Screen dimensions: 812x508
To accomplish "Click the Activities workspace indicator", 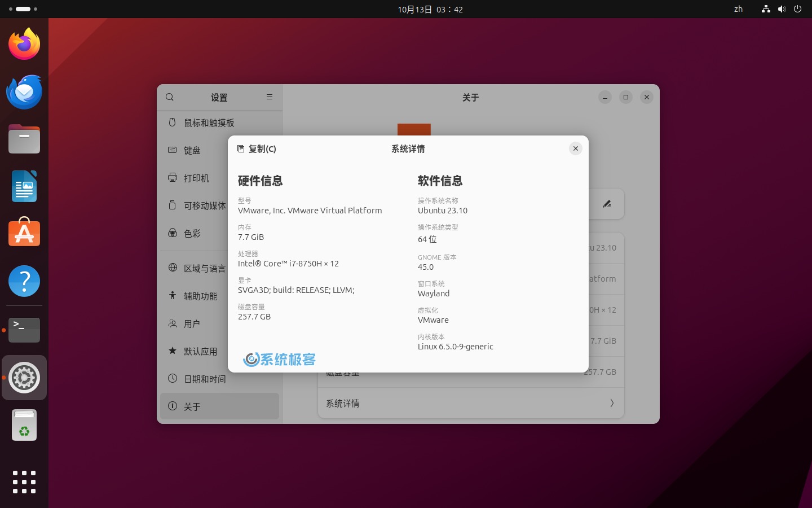I will pos(23,9).
